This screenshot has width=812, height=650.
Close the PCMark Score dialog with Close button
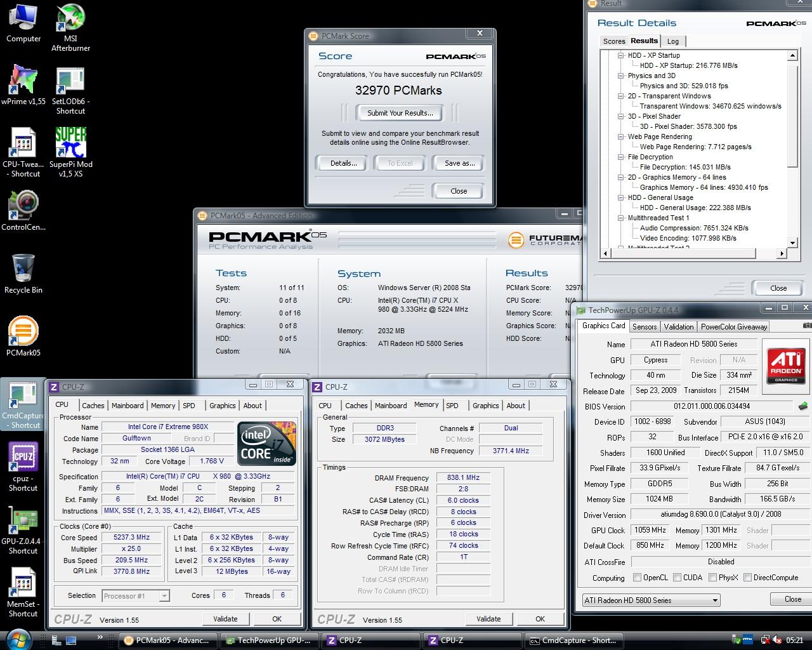459,191
